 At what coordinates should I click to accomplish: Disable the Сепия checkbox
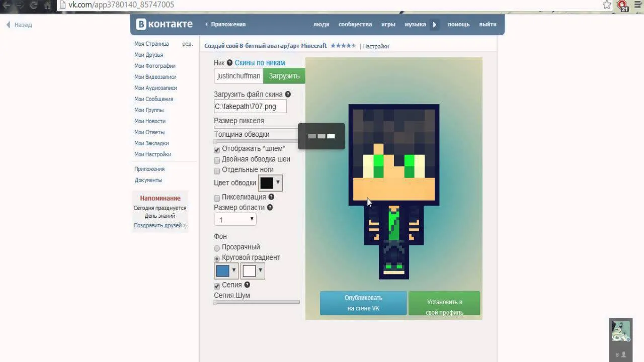tap(217, 286)
